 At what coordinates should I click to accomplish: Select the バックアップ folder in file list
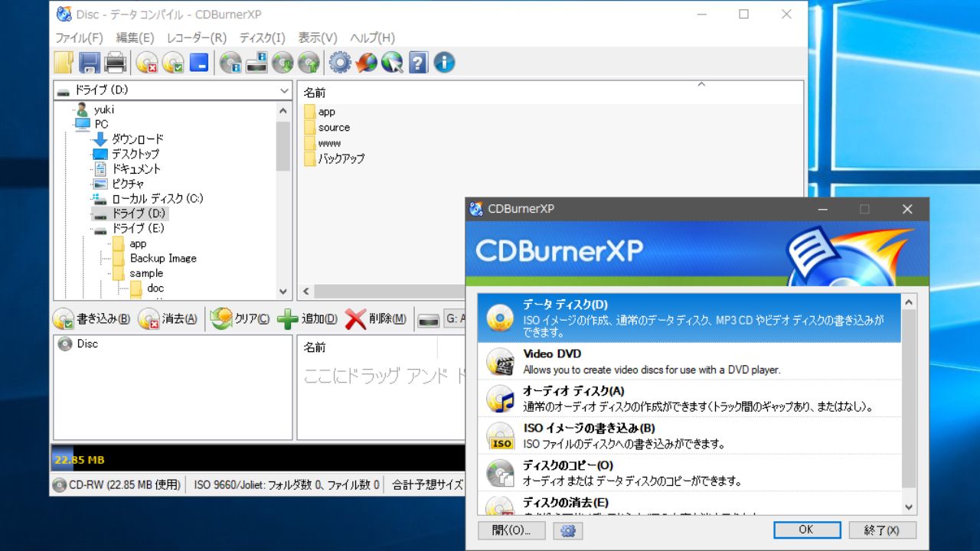tap(341, 158)
